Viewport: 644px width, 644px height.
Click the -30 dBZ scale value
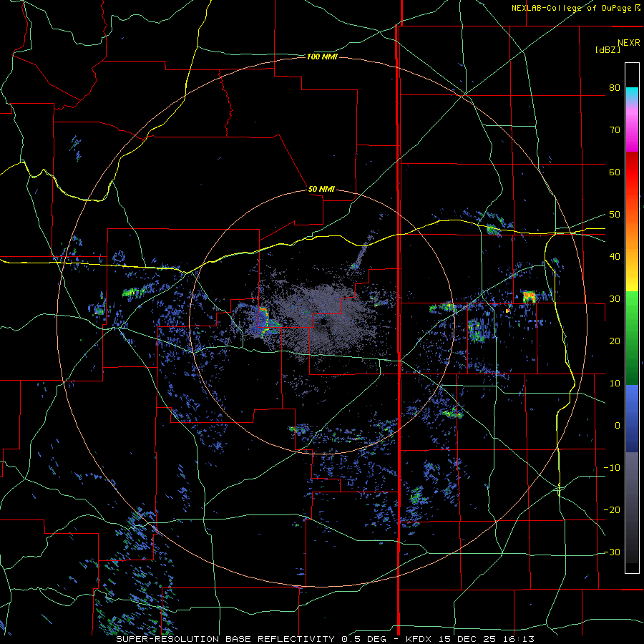click(x=612, y=552)
